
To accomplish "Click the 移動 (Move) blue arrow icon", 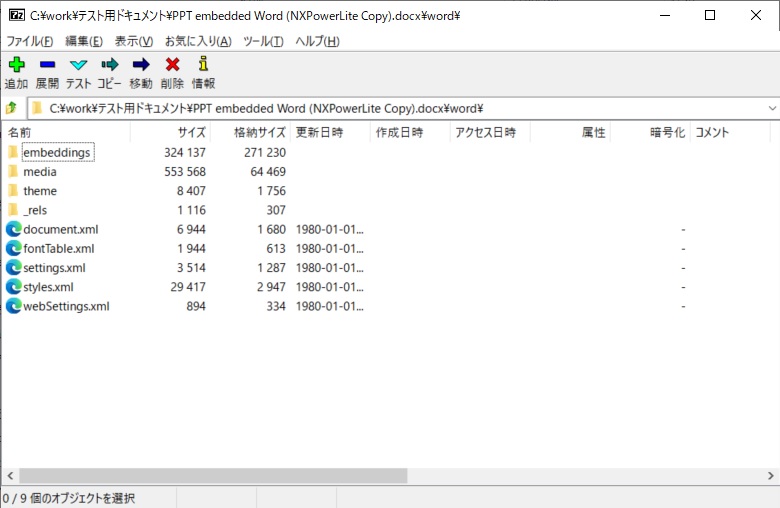I will [x=141, y=65].
